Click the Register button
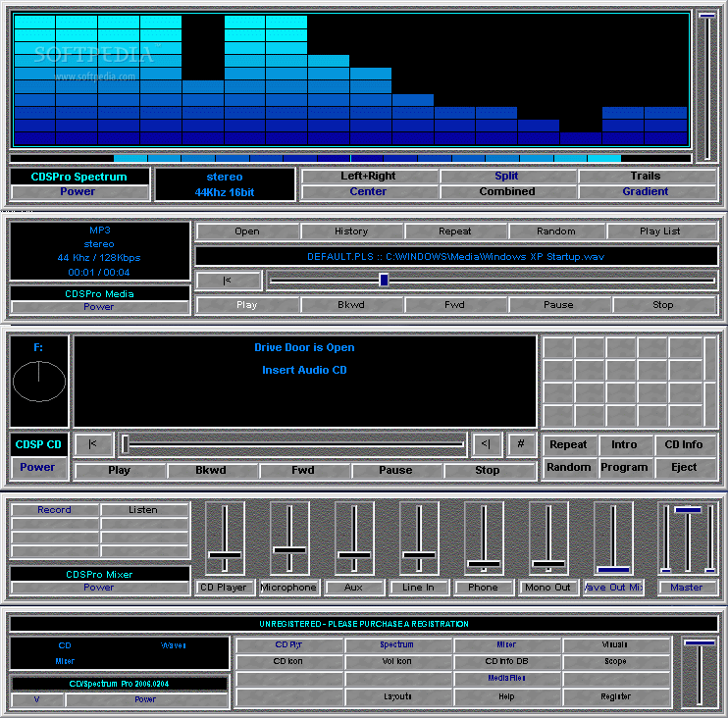 click(615, 696)
